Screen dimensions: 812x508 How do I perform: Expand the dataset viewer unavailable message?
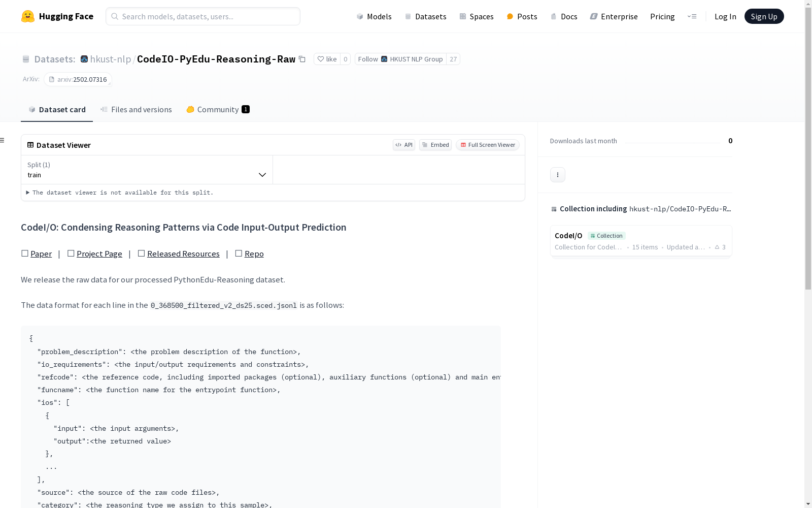coord(120,193)
